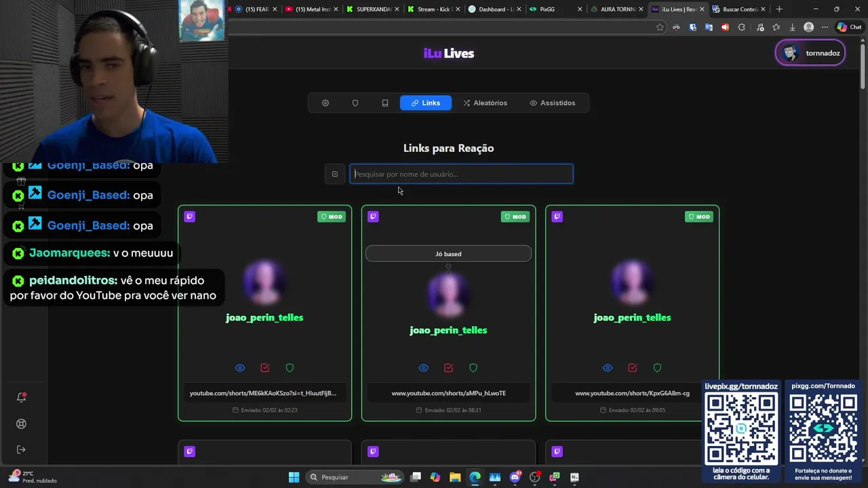Screen dimensions: 868x488
Task: Open link www.youtube.com/shorts/KpxG6A8m-cg
Action: [x=633, y=393]
